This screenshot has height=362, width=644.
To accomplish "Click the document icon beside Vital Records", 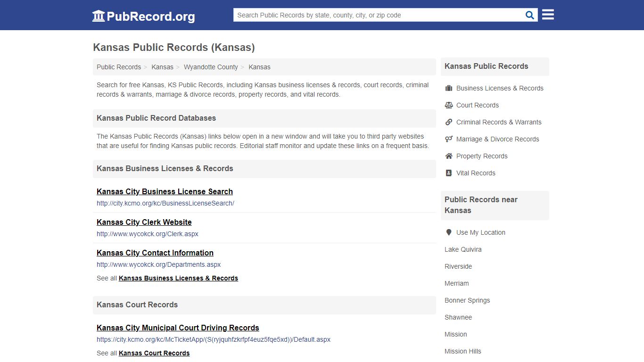I will click(x=449, y=173).
